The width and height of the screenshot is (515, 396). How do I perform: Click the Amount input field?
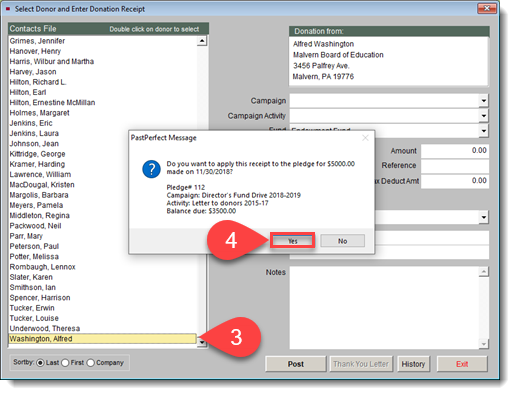pyautogui.click(x=455, y=151)
